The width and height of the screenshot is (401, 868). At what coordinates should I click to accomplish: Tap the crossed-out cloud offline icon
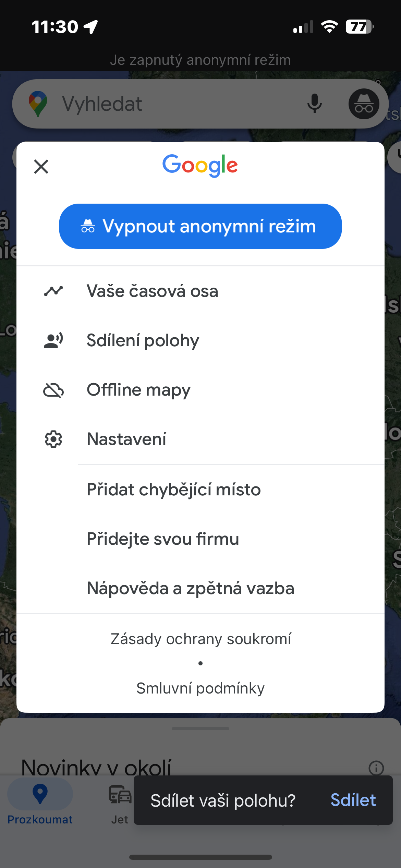[53, 390]
